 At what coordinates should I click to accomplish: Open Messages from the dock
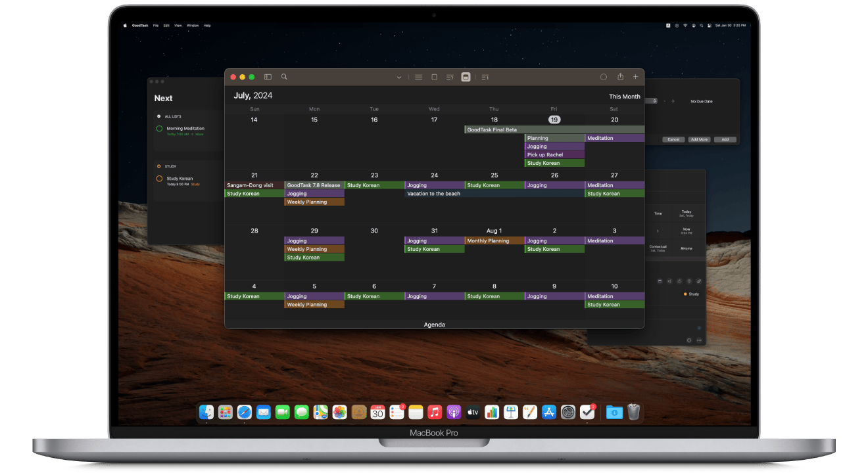click(302, 412)
